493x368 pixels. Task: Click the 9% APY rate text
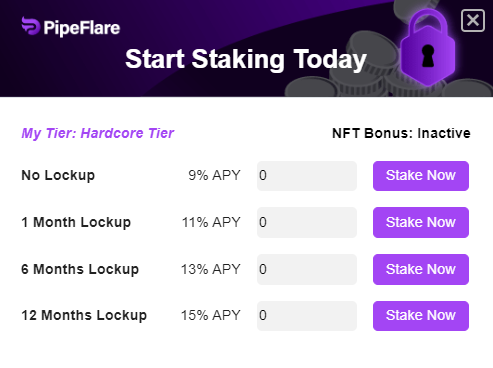(214, 175)
